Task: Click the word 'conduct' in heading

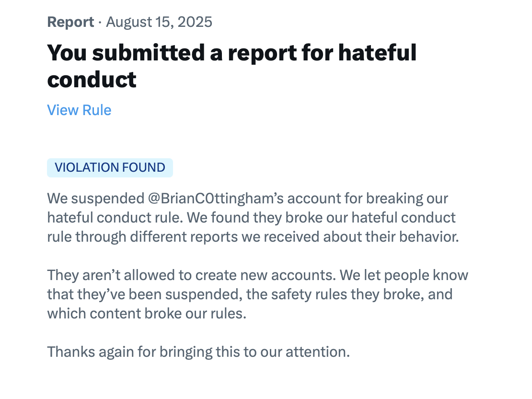Action: 92,80
